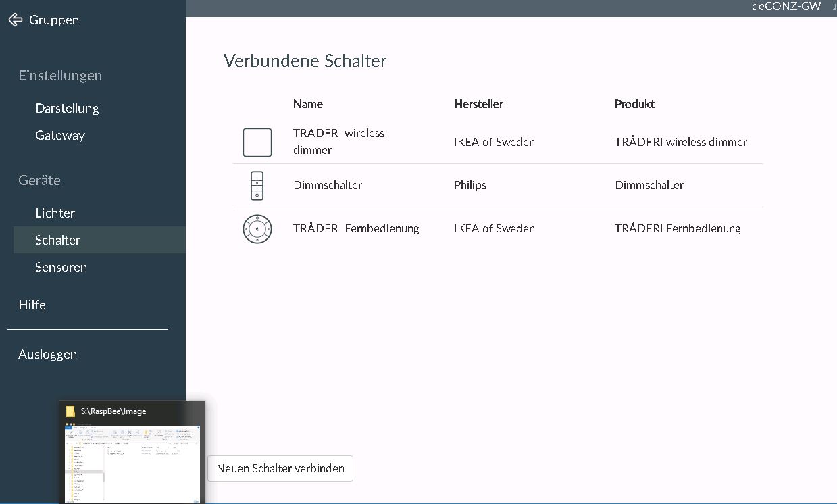Open the Hilfe section
The height and width of the screenshot is (504, 837).
(x=32, y=305)
